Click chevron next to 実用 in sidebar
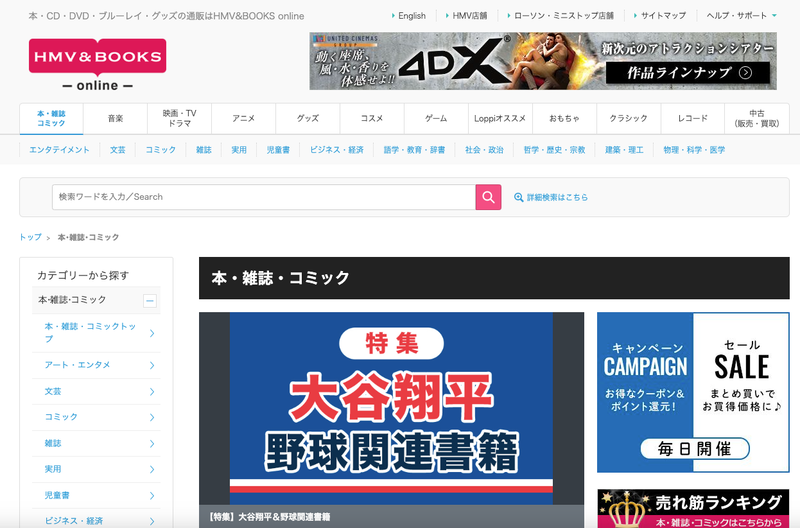Viewport: 800px width, 528px height. 152,469
